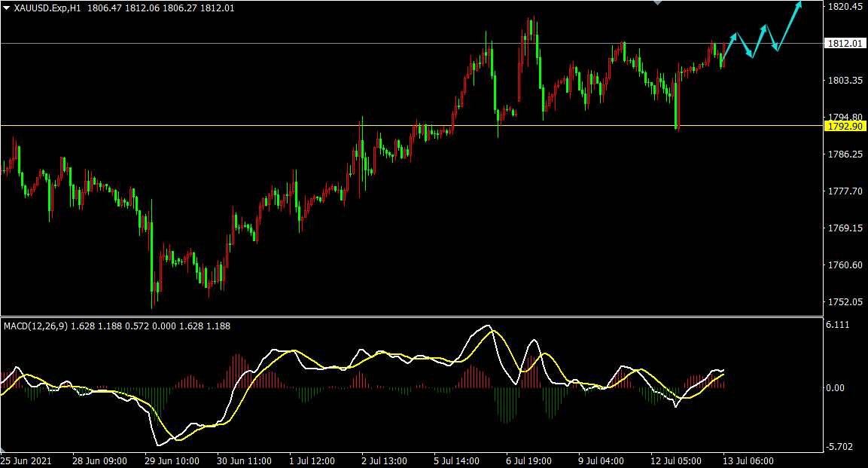Click the 13 Jul 06:00 time label
The image size is (868, 468).
click(748, 460)
